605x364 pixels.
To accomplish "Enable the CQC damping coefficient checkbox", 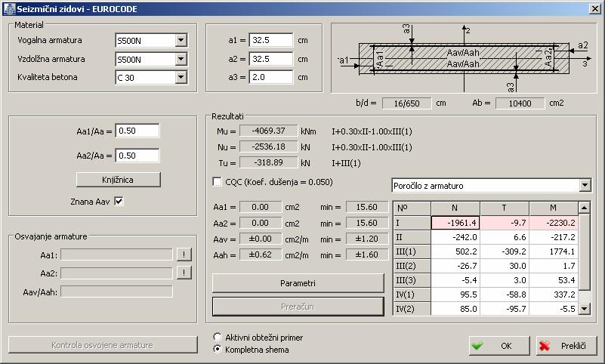I will pyautogui.click(x=218, y=181).
